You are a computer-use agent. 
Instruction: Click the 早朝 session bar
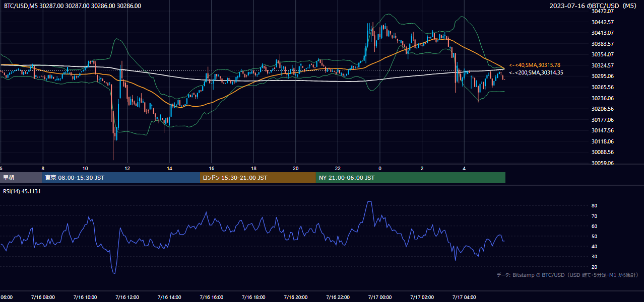pos(21,178)
